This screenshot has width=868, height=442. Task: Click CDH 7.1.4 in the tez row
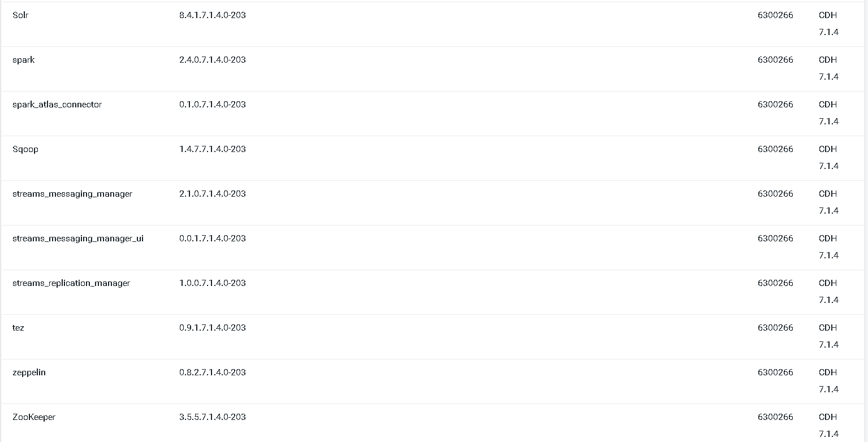click(828, 336)
